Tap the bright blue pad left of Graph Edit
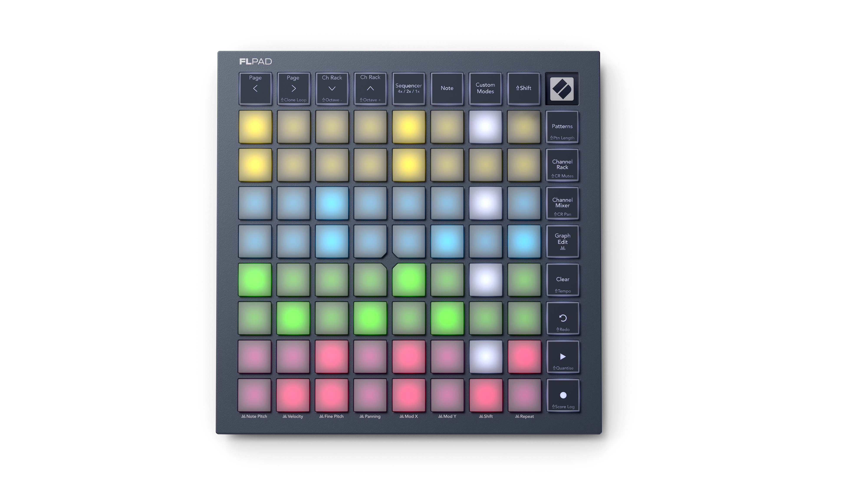Screen dimensions: 868x488 pos(524,241)
